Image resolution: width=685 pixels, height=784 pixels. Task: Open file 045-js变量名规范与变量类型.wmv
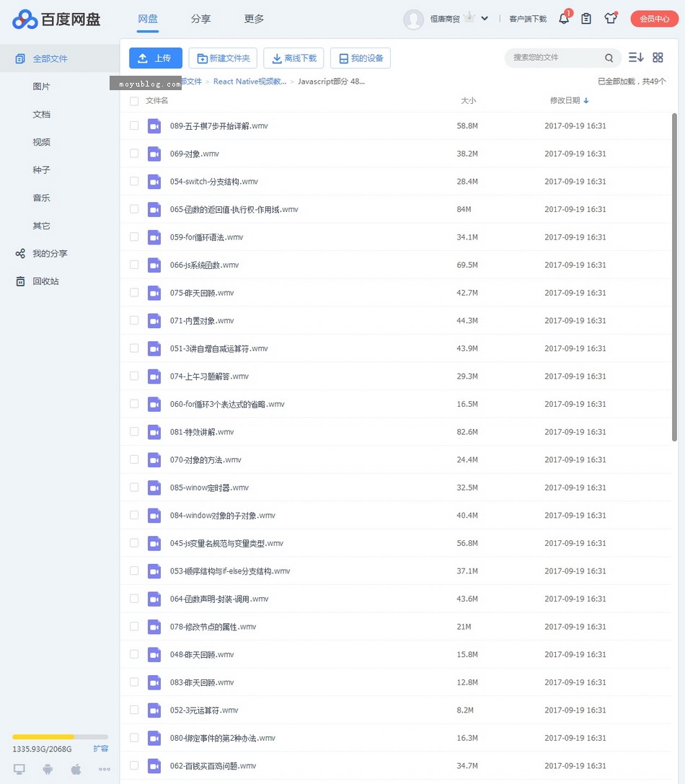click(226, 544)
